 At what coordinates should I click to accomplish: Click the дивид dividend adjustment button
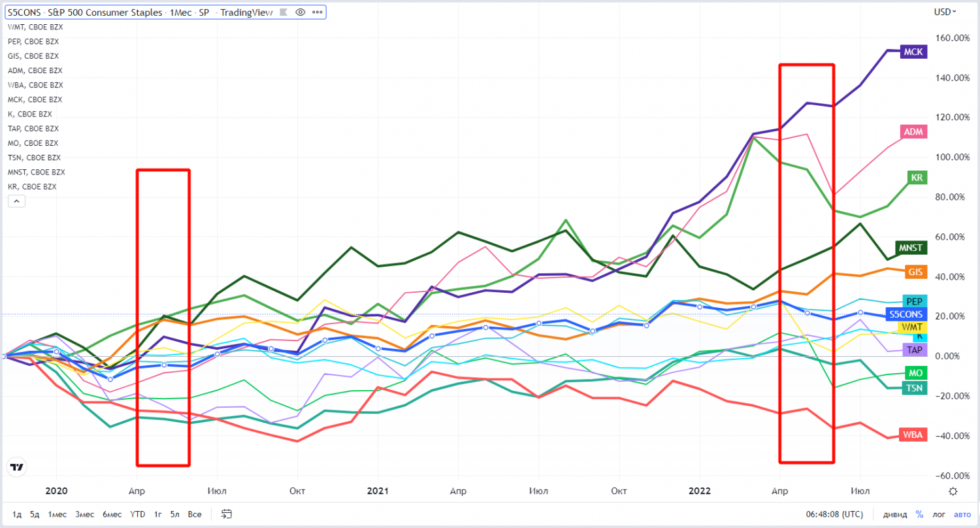click(x=895, y=514)
